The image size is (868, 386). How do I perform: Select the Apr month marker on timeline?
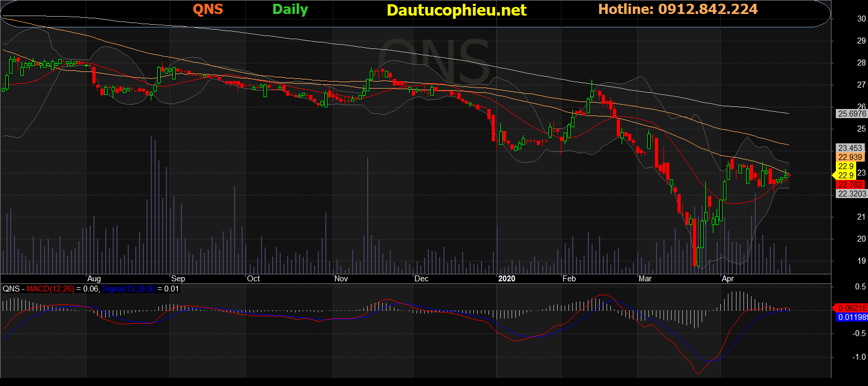click(x=728, y=279)
